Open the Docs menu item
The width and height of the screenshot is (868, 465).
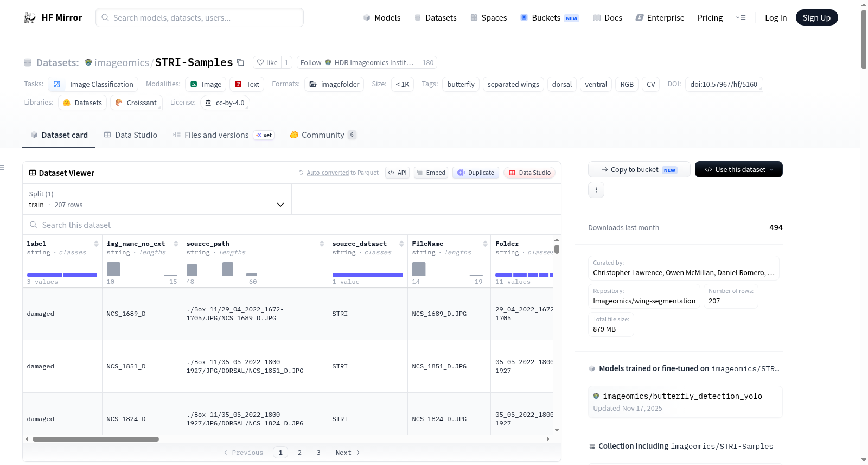[x=608, y=18]
